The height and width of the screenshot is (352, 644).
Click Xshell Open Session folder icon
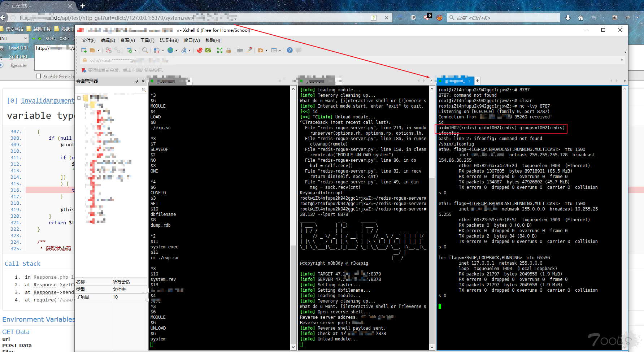click(93, 50)
